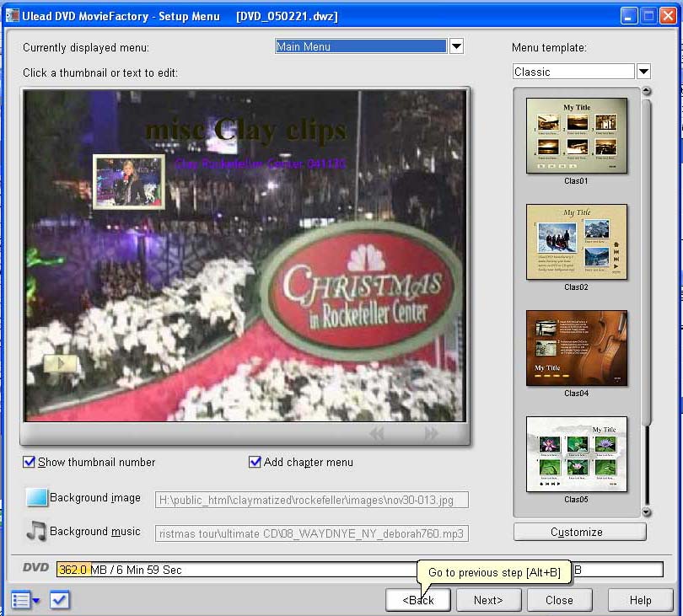Click the Background image path field
683x616 pixels.
point(311,500)
